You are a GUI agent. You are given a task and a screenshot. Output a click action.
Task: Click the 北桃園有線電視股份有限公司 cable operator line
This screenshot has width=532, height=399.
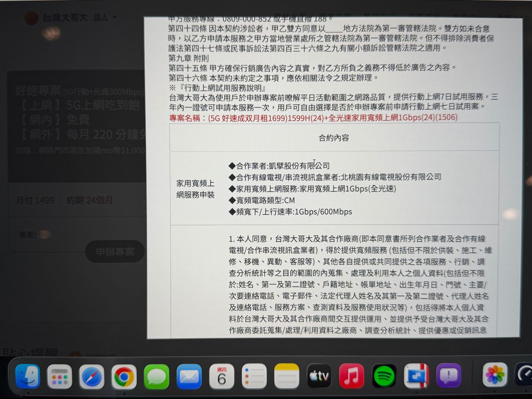pyautogui.click(x=335, y=177)
